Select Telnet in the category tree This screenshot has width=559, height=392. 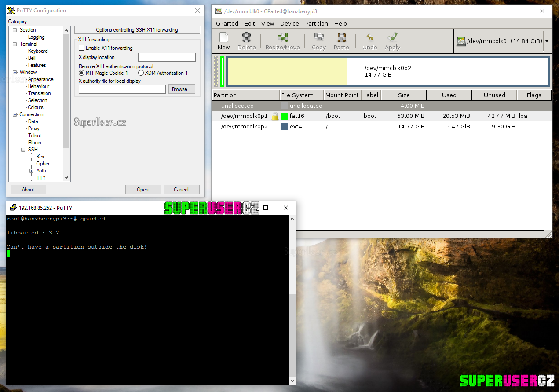(35, 136)
